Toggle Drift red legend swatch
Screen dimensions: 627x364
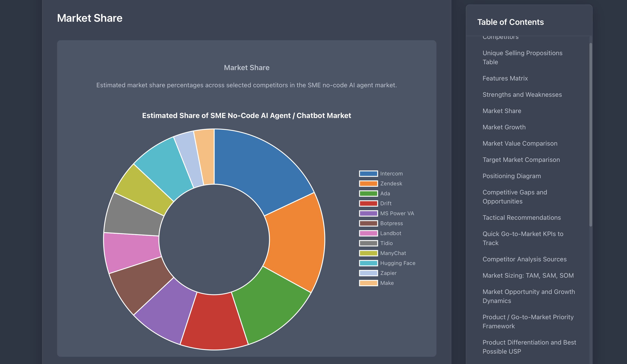pos(368,203)
